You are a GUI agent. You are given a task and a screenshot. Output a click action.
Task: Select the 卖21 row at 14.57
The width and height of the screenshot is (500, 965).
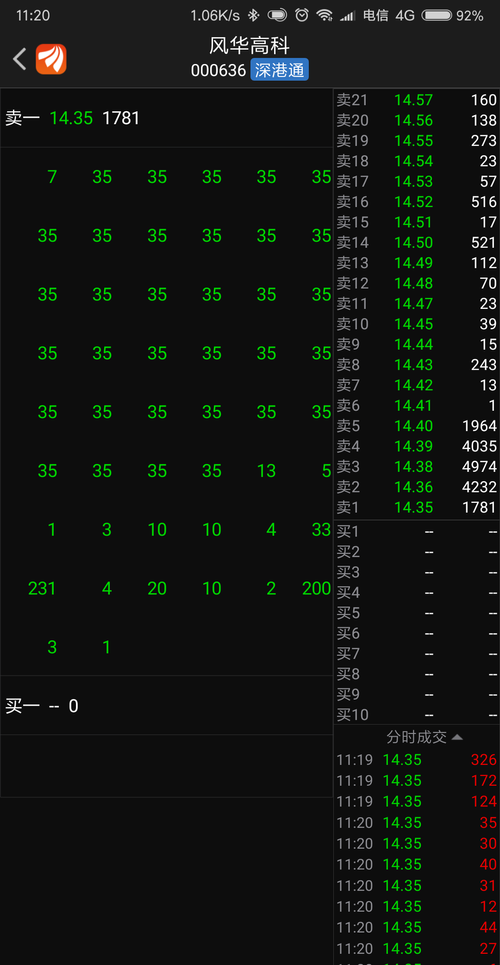416,100
